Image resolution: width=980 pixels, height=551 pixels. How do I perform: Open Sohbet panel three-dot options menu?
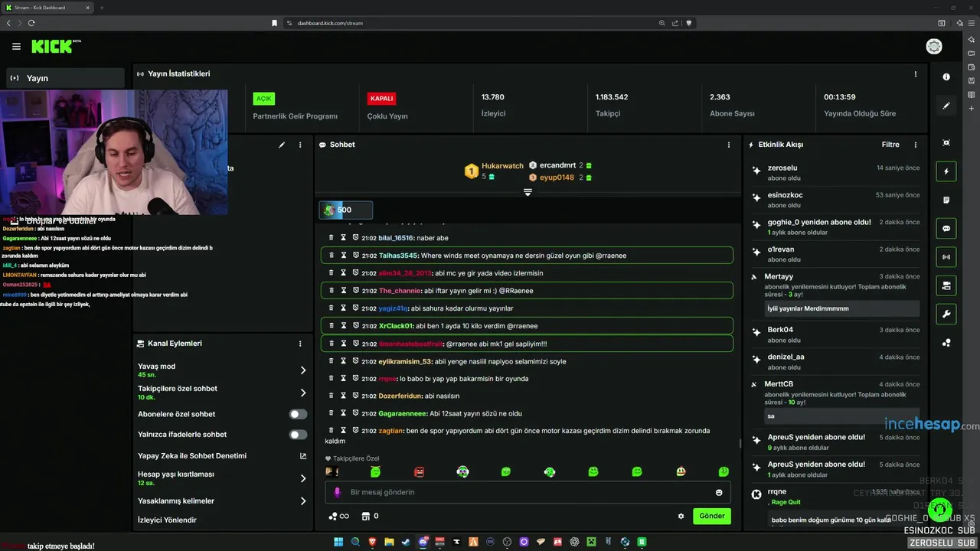point(729,145)
